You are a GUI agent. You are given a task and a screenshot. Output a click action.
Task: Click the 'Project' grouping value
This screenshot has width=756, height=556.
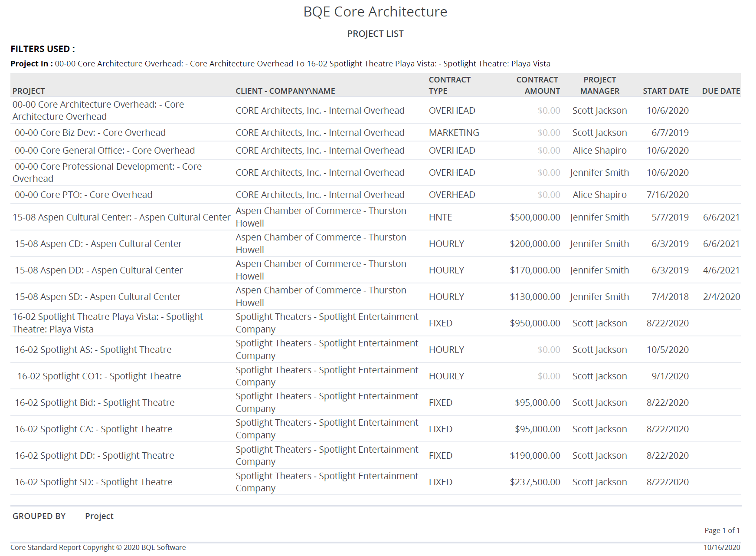pyautogui.click(x=99, y=516)
